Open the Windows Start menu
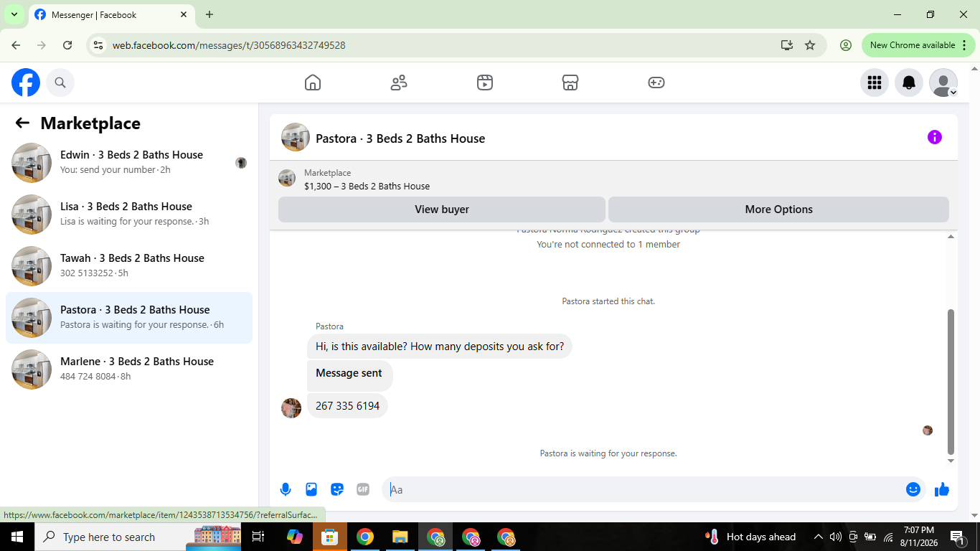The width and height of the screenshot is (980, 551). (17, 537)
